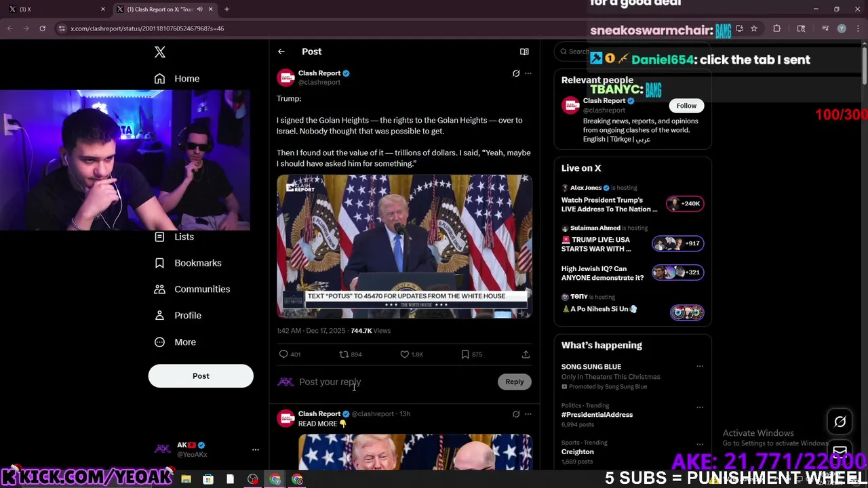Open Lists in the sidebar
The height and width of the screenshot is (488, 868).
tap(174, 237)
